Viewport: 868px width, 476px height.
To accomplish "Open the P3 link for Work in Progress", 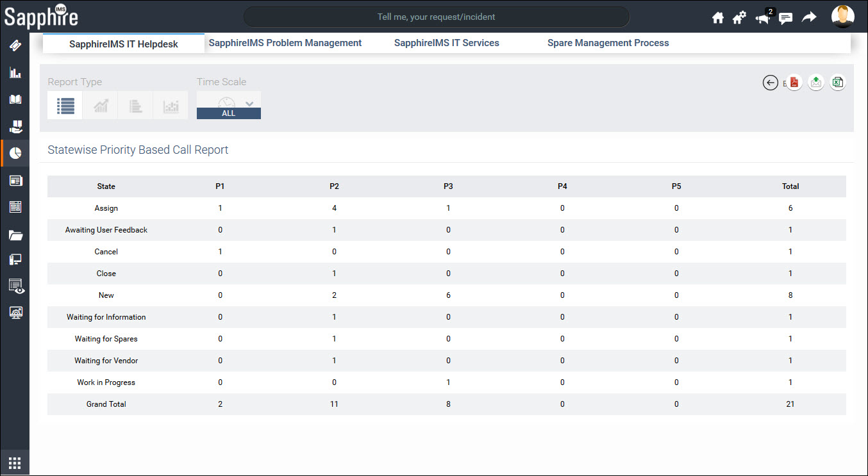I will [x=448, y=382].
